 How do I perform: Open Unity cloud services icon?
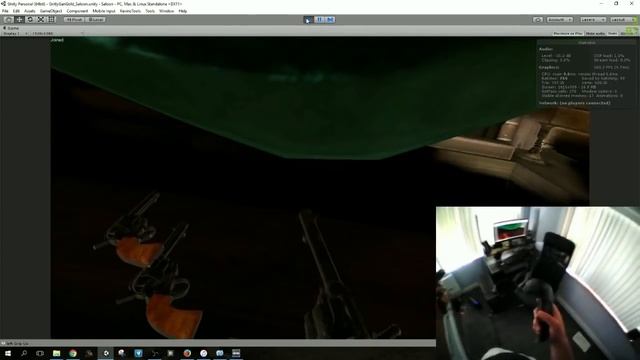538,20
